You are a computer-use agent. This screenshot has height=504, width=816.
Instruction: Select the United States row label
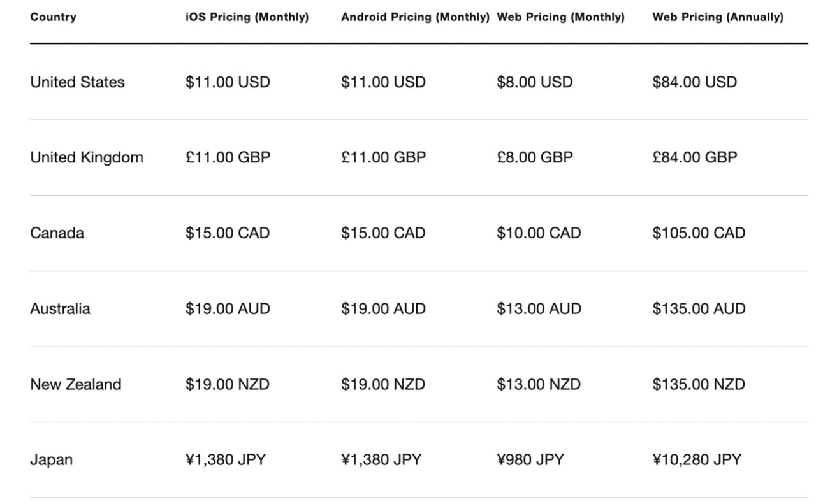[x=77, y=82]
